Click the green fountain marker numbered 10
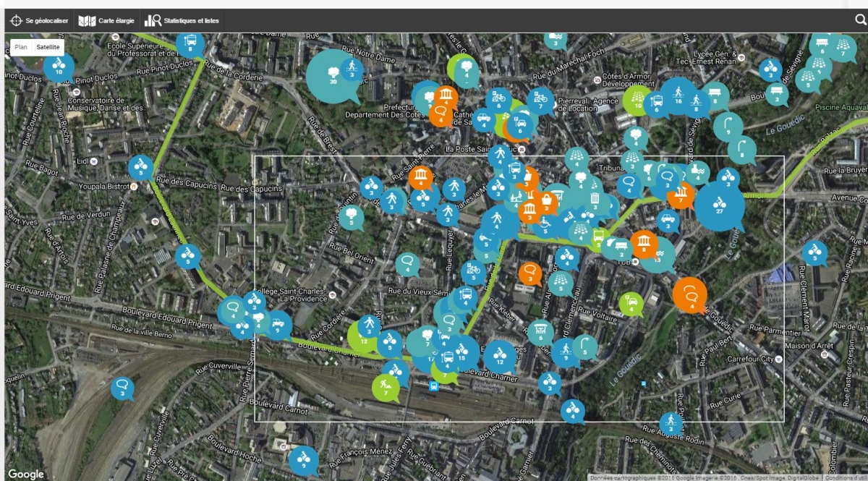The image size is (868, 481). [637, 100]
